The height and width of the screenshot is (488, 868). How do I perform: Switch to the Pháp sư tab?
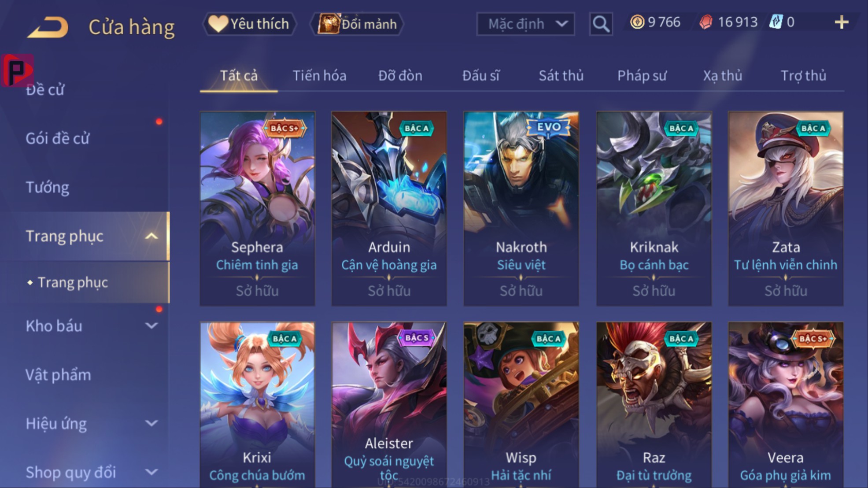click(642, 76)
